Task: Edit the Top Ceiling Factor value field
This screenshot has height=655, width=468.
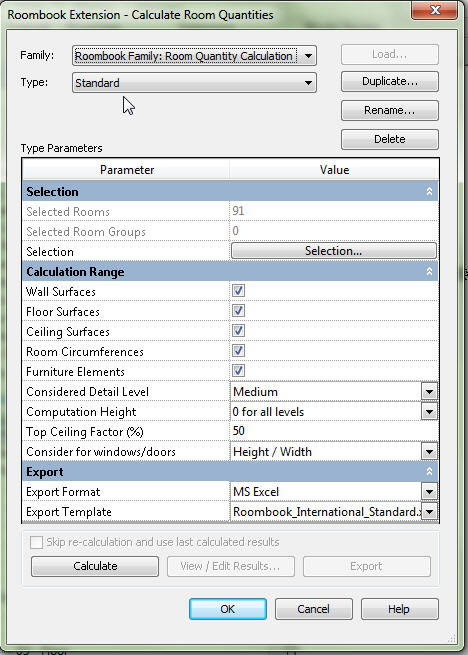Action: [x=334, y=432]
